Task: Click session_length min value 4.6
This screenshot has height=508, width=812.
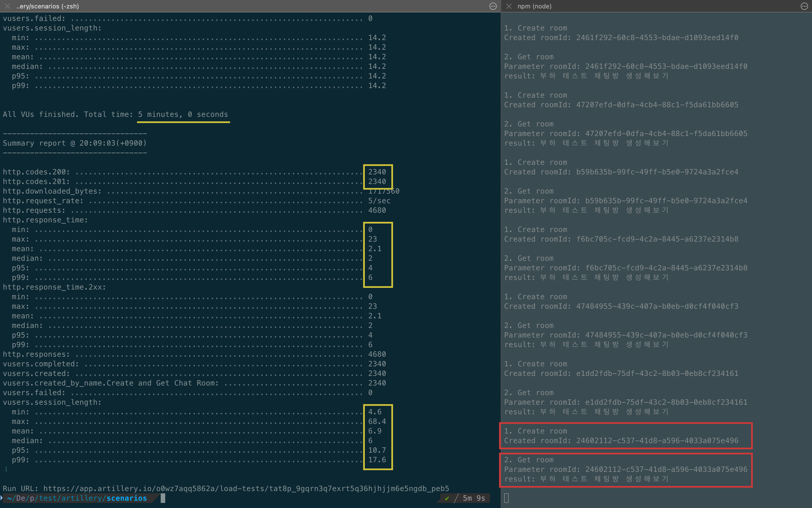Action: click(x=375, y=412)
